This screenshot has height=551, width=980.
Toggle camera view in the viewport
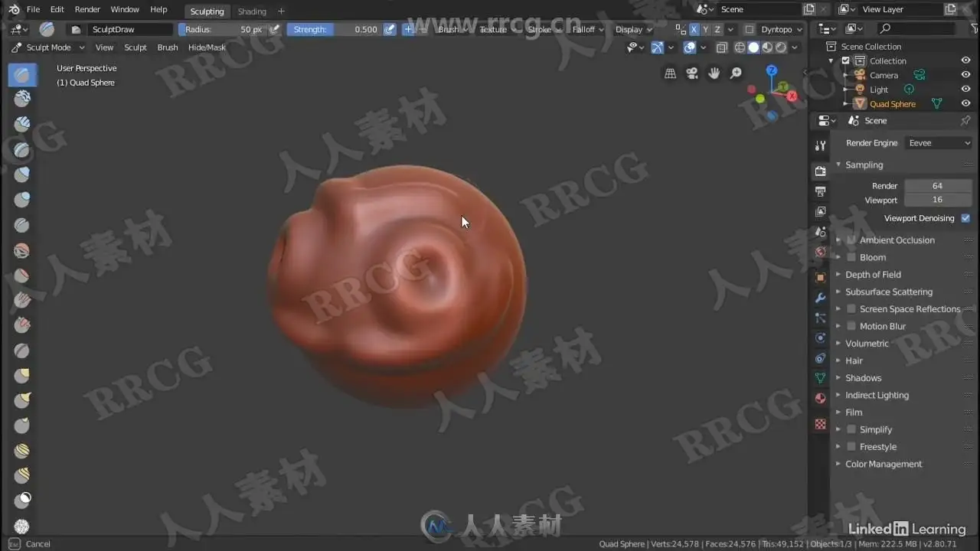point(692,73)
